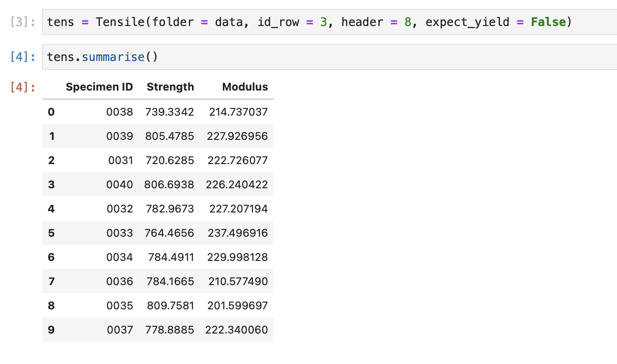The width and height of the screenshot is (617, 364).
Task: Select row index 9
Action: 51,329
